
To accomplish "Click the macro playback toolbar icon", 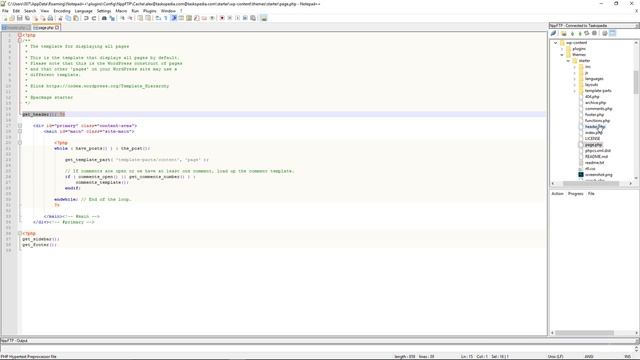I will pyautogui.click(x=237, y=18).
